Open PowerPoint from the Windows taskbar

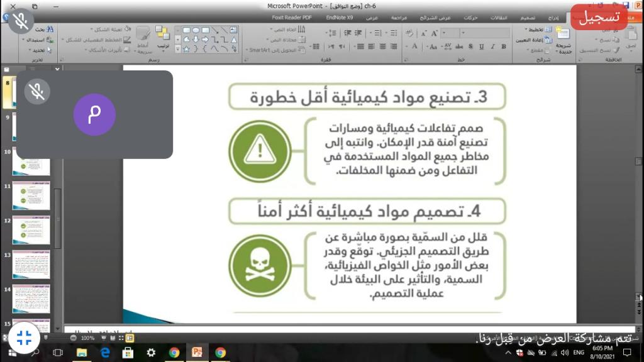click(x=197, y=353)
